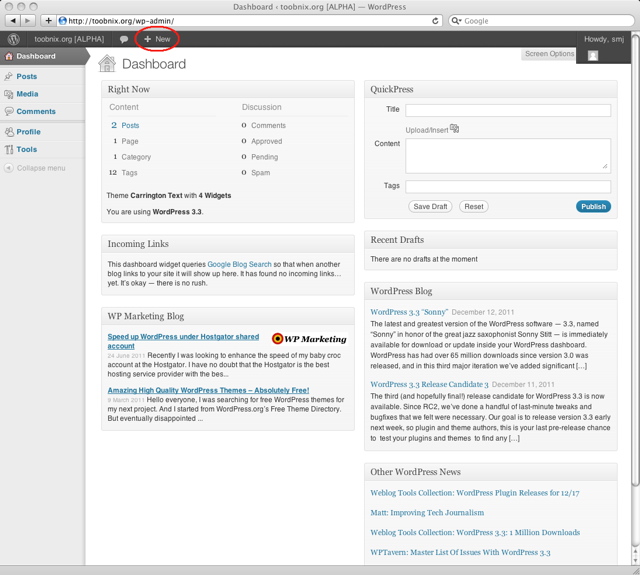This screenshot has width=640, height=575.
Task: Collapse the admin sidebar menu
Action: pos(35,168)
